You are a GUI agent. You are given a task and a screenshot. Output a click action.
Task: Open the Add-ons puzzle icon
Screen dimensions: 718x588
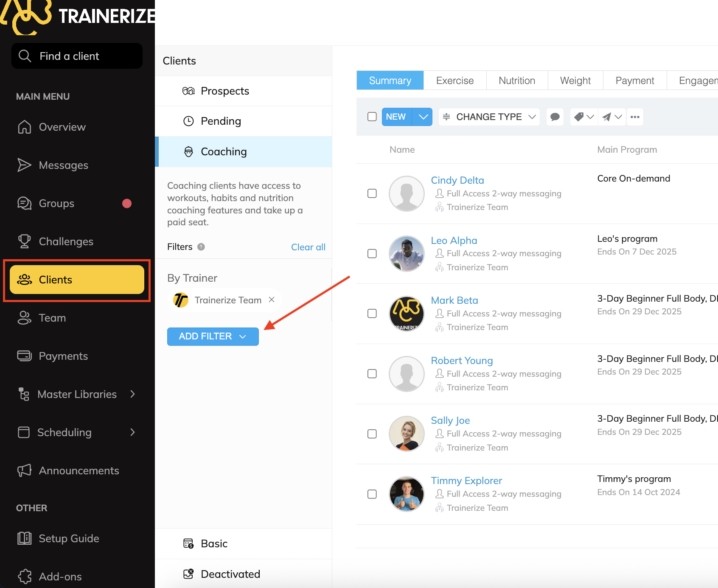coord(25,576)
